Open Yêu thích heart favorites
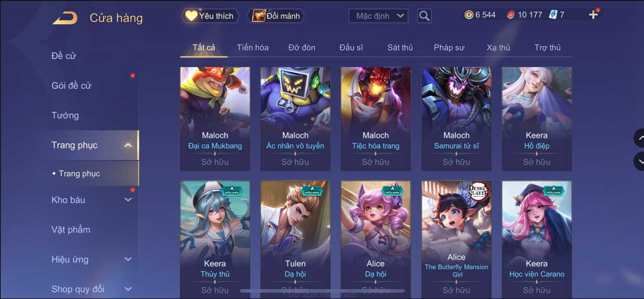The height and width of the screenshot is (299, 644). (x=210, y=16)
